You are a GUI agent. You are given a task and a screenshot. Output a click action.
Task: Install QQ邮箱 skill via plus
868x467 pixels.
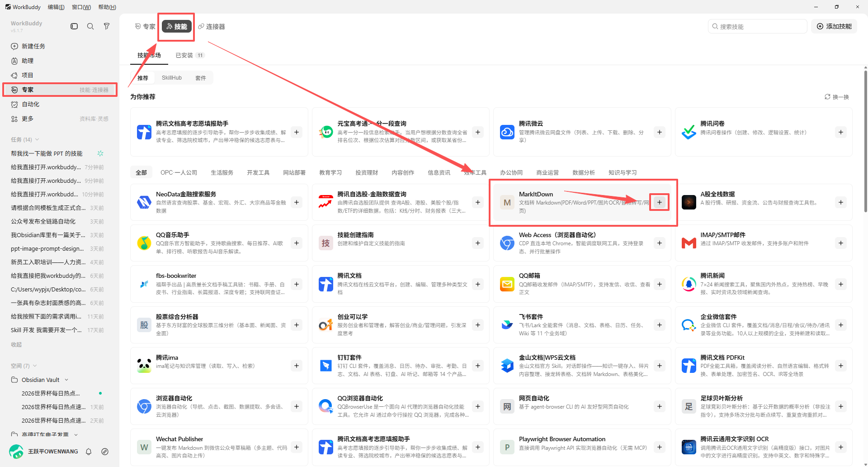pos(660,284)
